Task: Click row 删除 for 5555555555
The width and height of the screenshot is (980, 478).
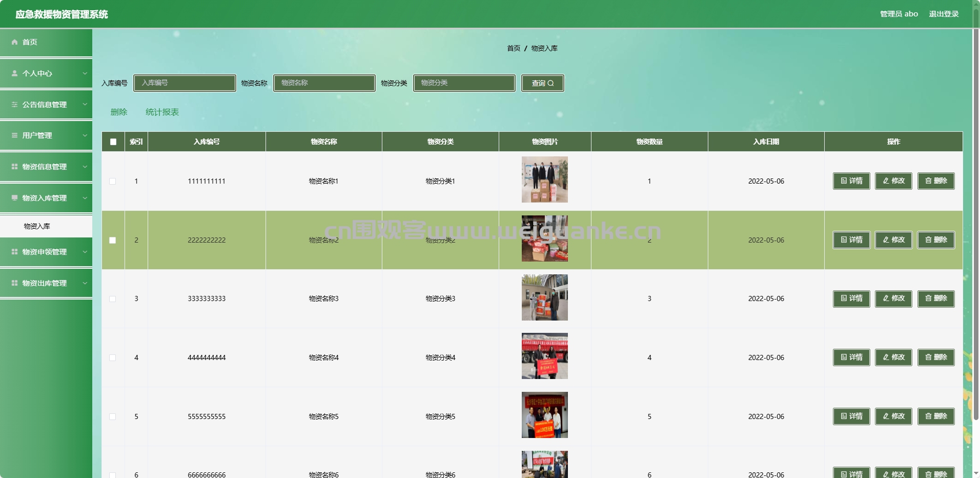Action: [936, 416]
